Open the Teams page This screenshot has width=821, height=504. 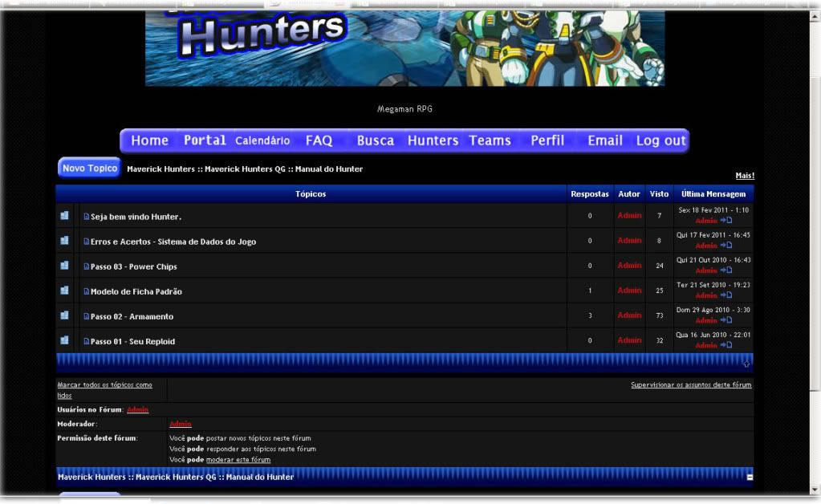click(x=490, y=140)
